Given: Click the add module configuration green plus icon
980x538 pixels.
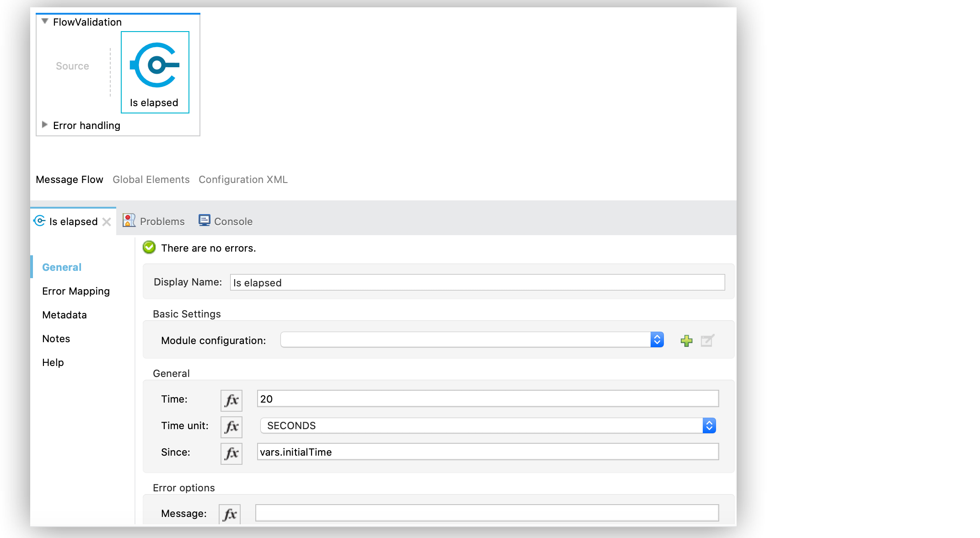Looking at the screenshot, I should pos(686,339).
